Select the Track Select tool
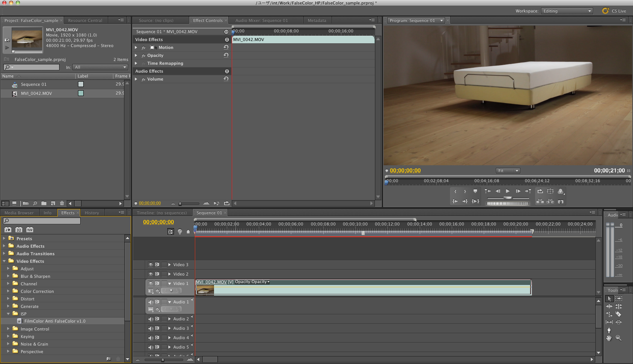633x364 pixels. (x=619, y=299)
